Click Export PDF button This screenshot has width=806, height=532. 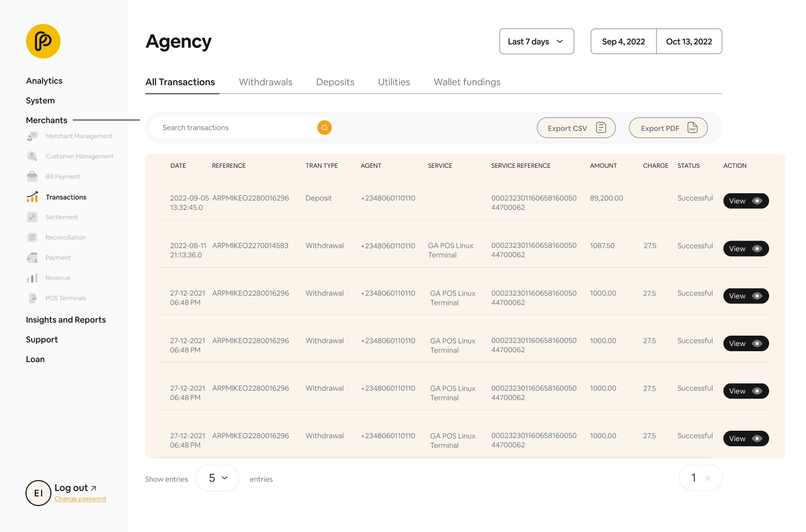[x=668, y=128]
